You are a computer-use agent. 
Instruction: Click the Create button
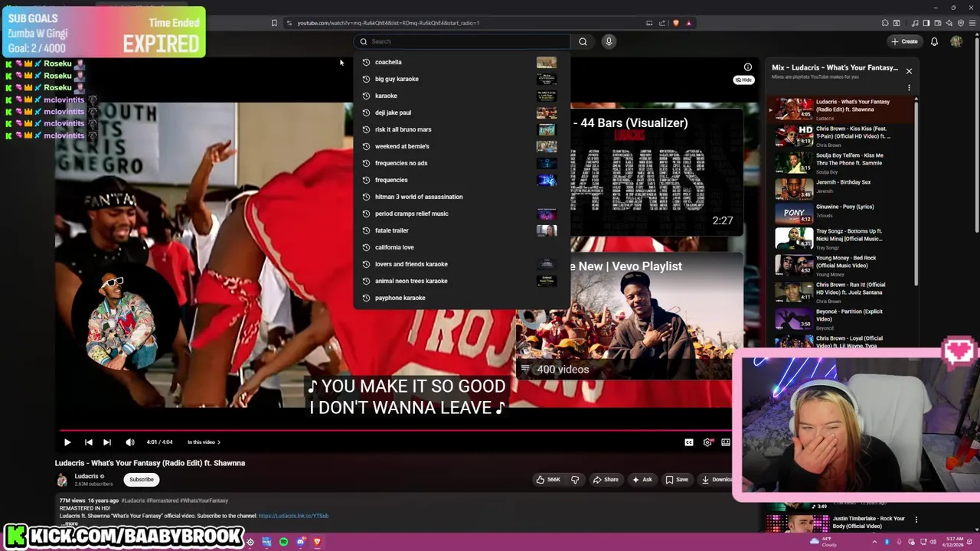point(904,41)
